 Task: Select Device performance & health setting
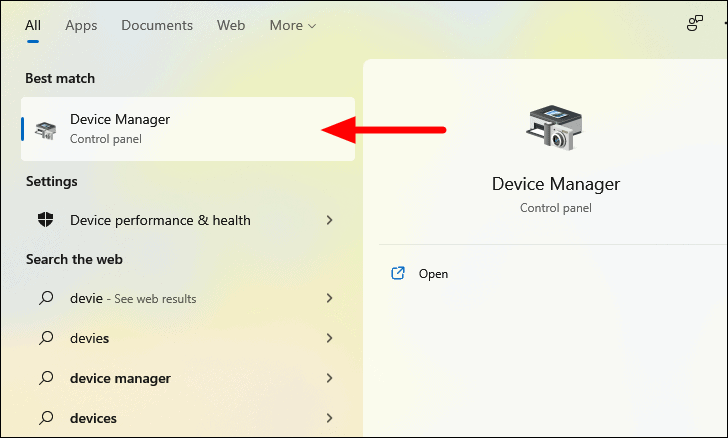(186, 220)
